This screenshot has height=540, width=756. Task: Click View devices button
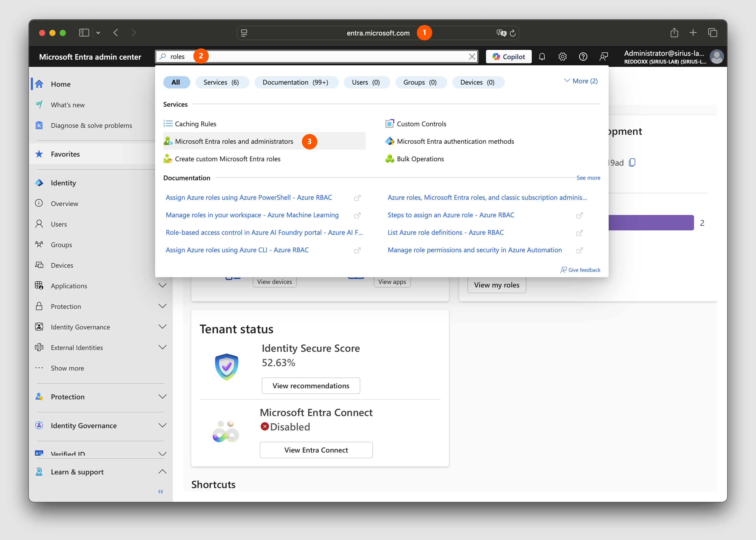pyautogui.click(x=274, y=282)
